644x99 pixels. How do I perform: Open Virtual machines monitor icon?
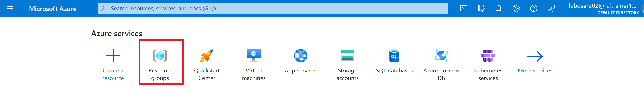pyautogui.click(x=254, y=55)
